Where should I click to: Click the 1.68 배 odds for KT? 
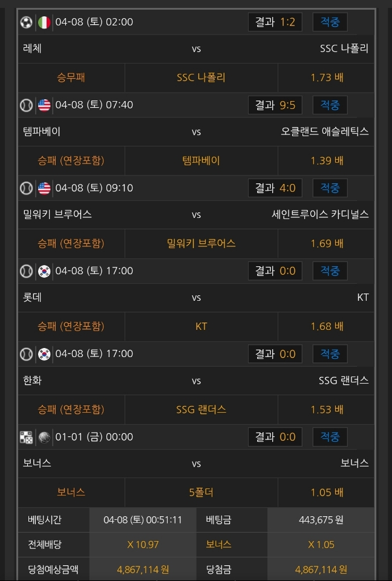click(327, 326)
